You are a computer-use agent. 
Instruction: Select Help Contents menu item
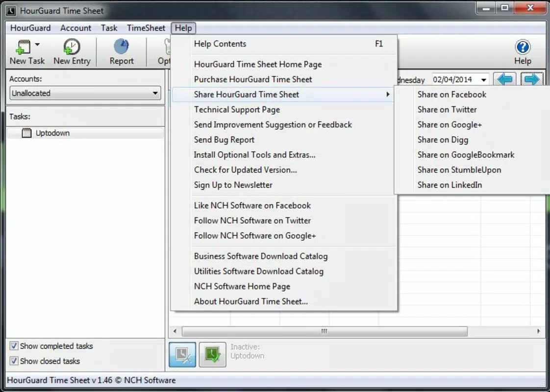[284, 44]
